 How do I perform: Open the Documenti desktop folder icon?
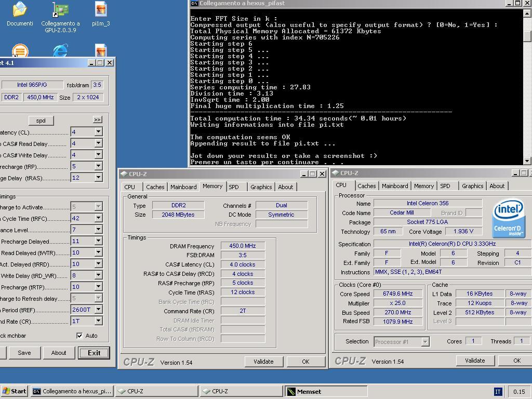click(20, 9)
